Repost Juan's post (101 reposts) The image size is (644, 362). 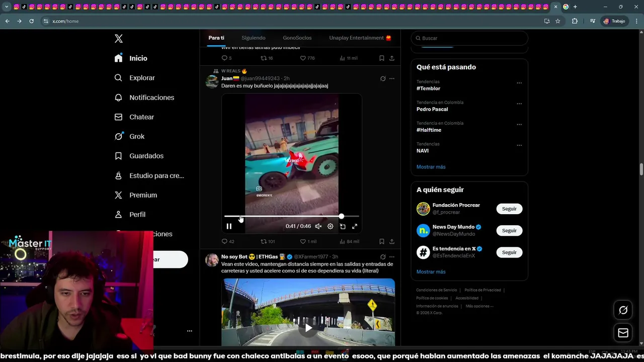coord(268,241)
